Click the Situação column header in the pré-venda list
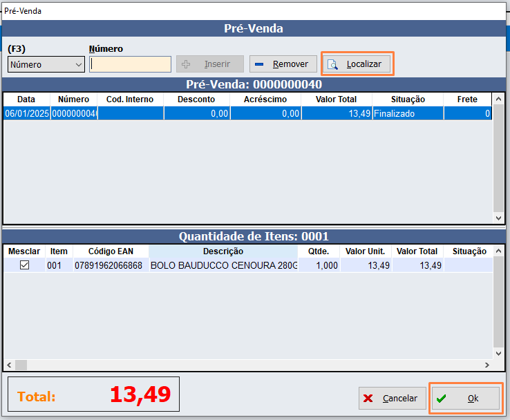This screenshot has width=510, height=420. point(407,99)
